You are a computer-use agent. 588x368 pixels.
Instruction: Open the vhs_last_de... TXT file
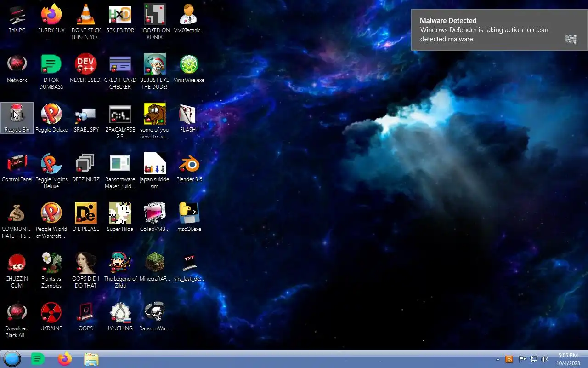pyautogui.click(x=189, y=268)
